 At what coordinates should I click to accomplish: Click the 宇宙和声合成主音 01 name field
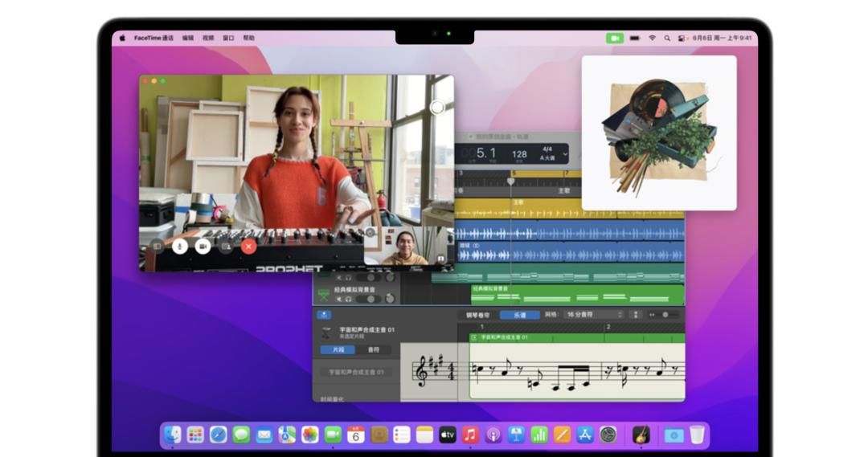tap(356, 373)
